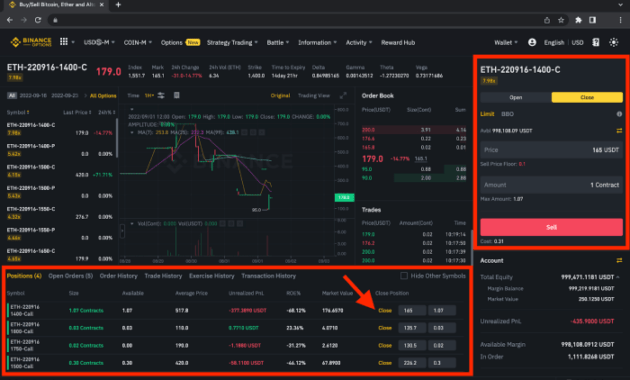Click the chart layout grid icon
The image size is (630, 380).
click(176, 95)
